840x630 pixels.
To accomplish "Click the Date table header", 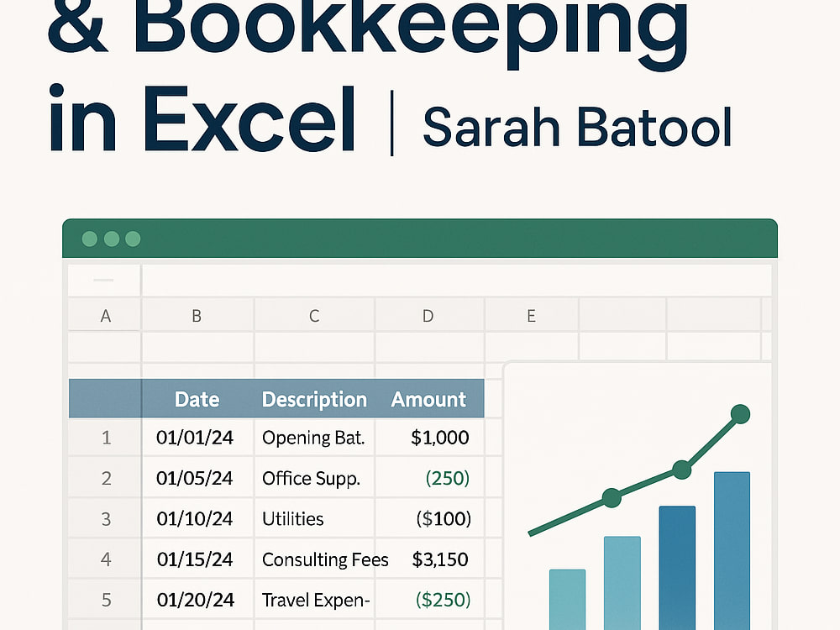I will pos(197,399).
